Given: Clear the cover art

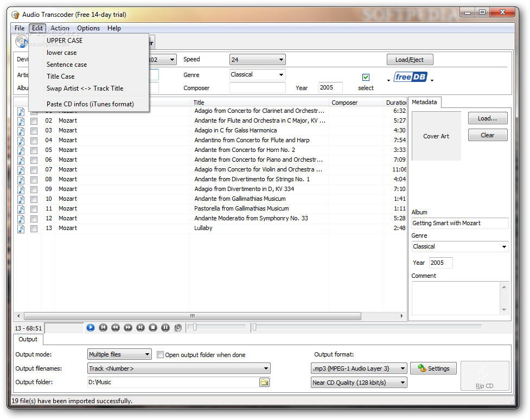Looking at the screenshot, I should coord(487,135).
